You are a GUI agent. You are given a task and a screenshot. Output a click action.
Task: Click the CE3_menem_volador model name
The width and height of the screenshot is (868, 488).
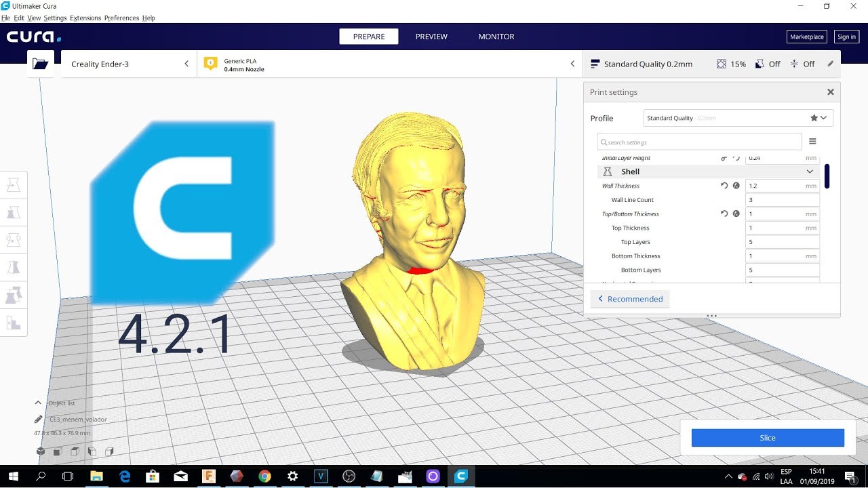coord(78,420)
